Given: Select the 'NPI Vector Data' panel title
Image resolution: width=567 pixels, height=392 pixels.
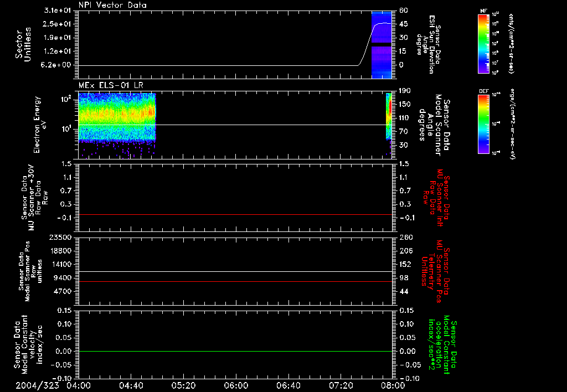Looking at the screenshot, I should click(x=112, y=5).
